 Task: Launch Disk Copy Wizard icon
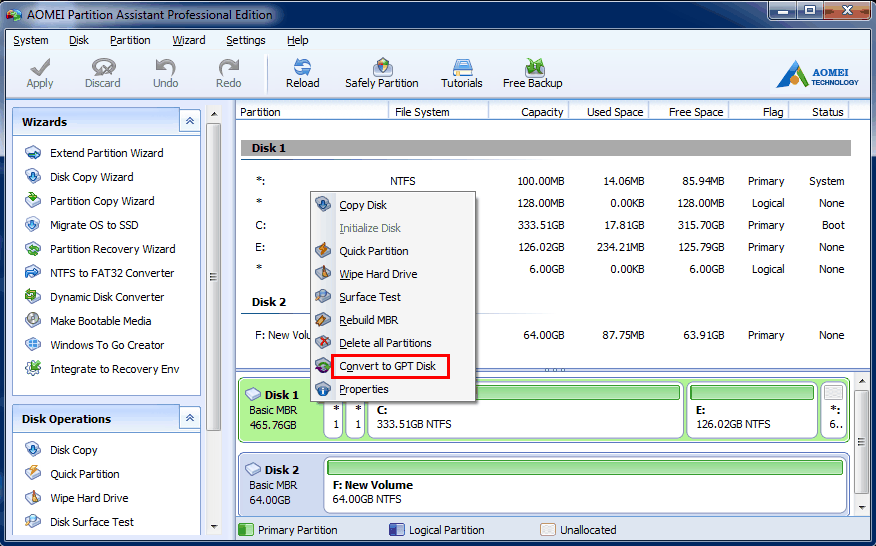tap(33, 177)
